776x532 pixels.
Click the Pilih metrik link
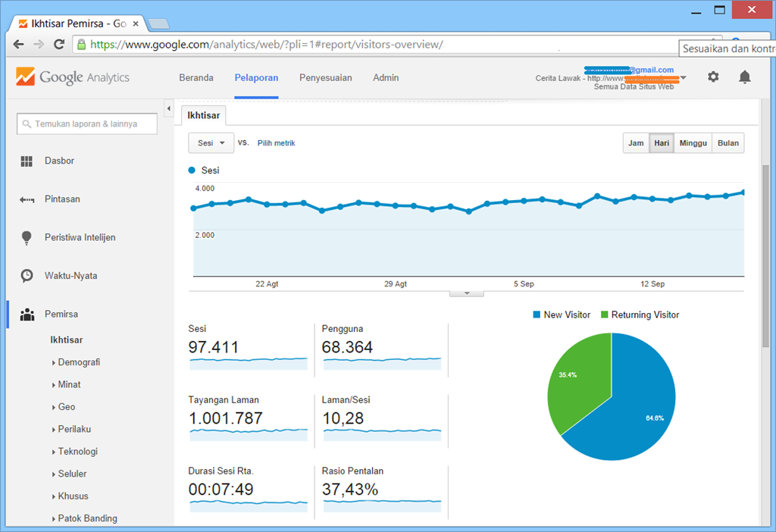pos(276,143)
